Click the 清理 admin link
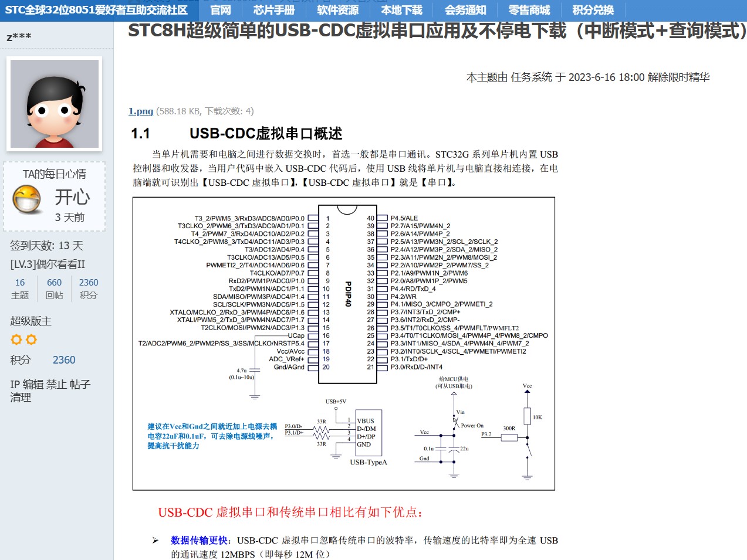The height and width of the screenshot is (560, 747). tap(21, 398)
